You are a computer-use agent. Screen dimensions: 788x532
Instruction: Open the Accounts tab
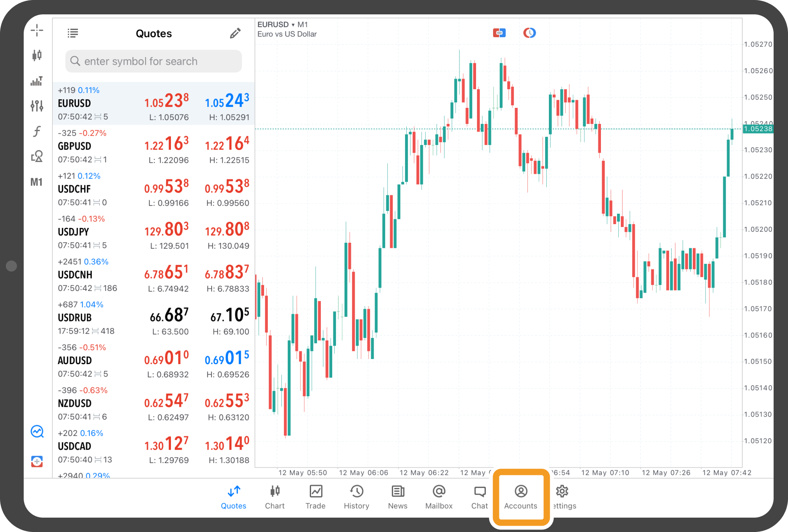(521, 496)
